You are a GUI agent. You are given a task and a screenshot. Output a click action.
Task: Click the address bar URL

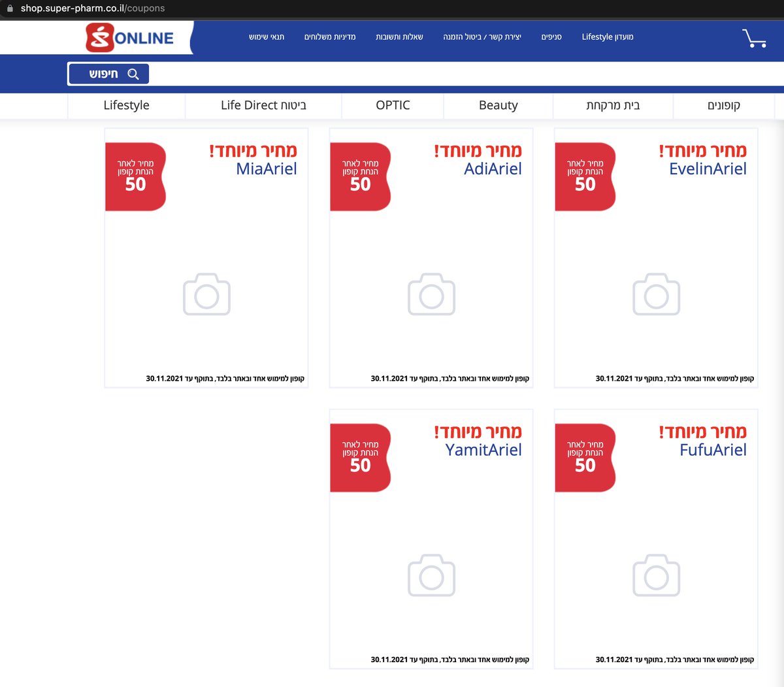point(93,8)
